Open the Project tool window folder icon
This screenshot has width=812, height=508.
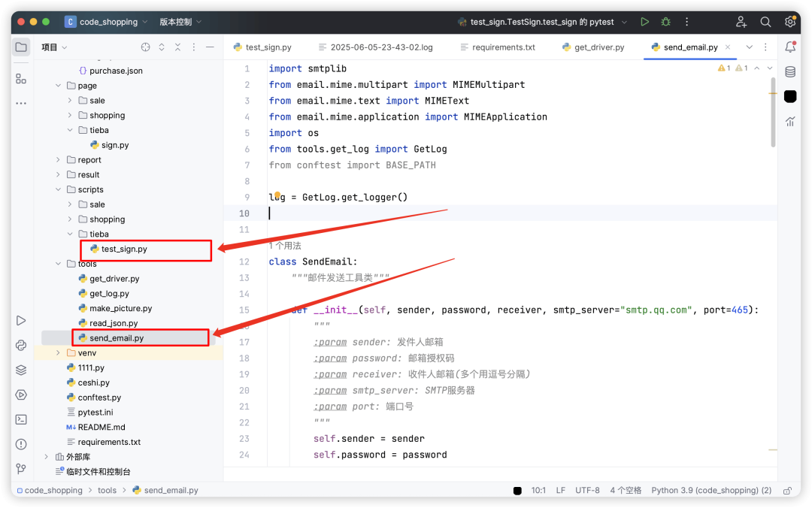21,47
